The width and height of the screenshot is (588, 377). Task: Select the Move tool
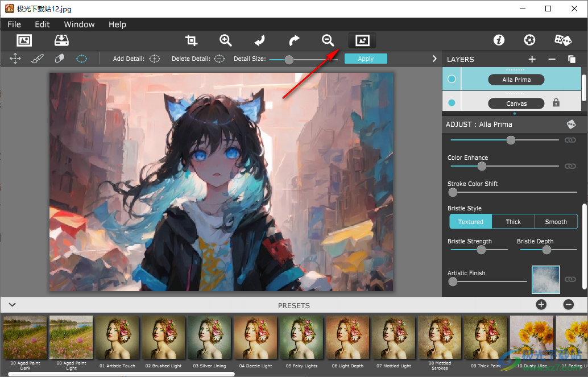pos(15,58)
